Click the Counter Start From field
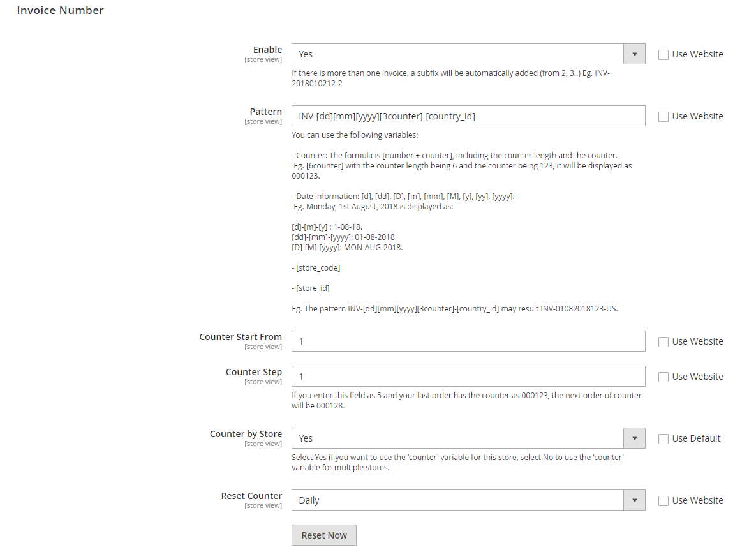Viewport: 756px width, 552px height. tap(468, 341)
